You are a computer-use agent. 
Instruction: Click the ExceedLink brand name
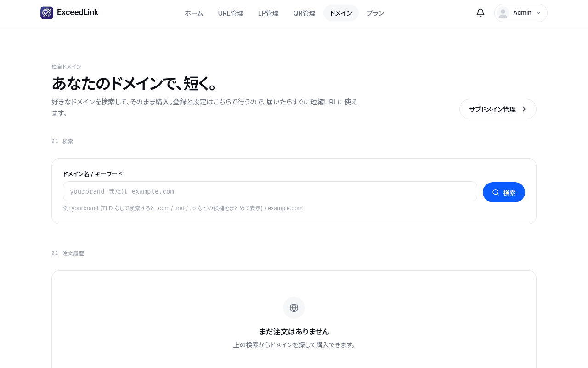point(78,13)
